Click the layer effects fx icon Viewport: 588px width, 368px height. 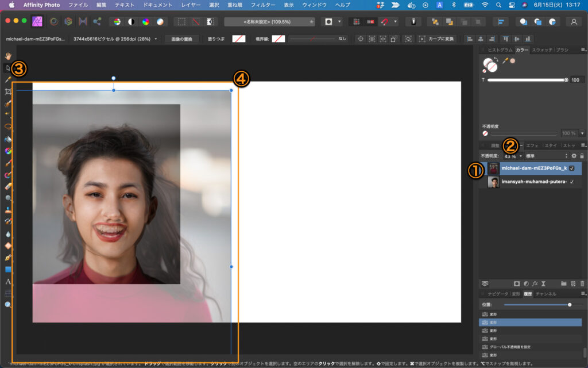(535, 283)
